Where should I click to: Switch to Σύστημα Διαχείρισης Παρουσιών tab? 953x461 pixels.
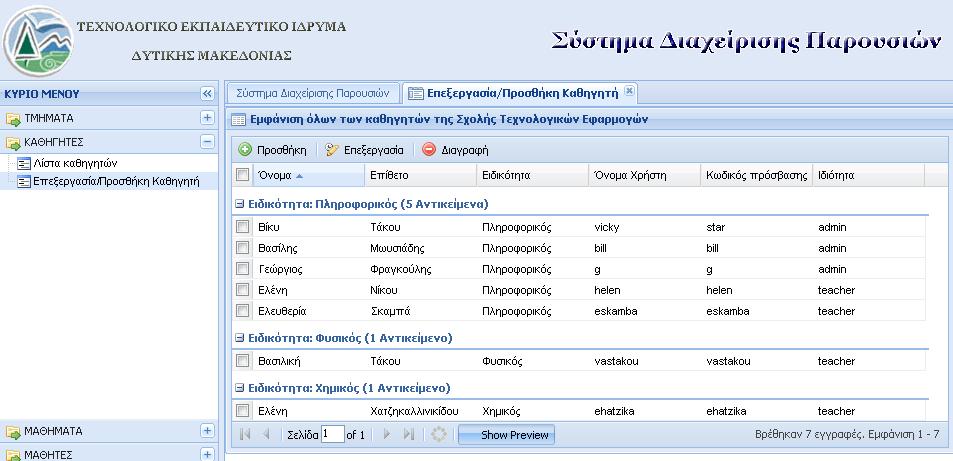[x=312, y=93]
